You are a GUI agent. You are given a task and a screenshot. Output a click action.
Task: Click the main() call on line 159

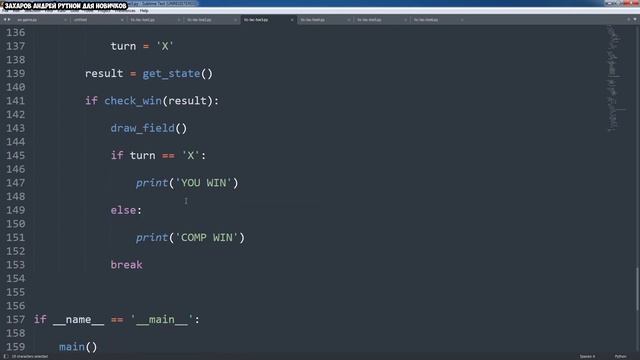coord(78,347)
